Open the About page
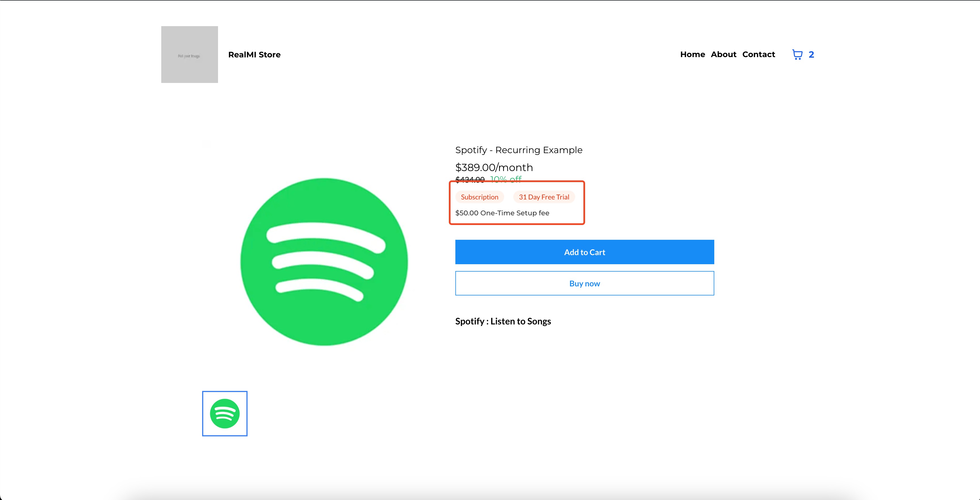The width and height of the screenshot is (980, 500). tap(723, 55)
